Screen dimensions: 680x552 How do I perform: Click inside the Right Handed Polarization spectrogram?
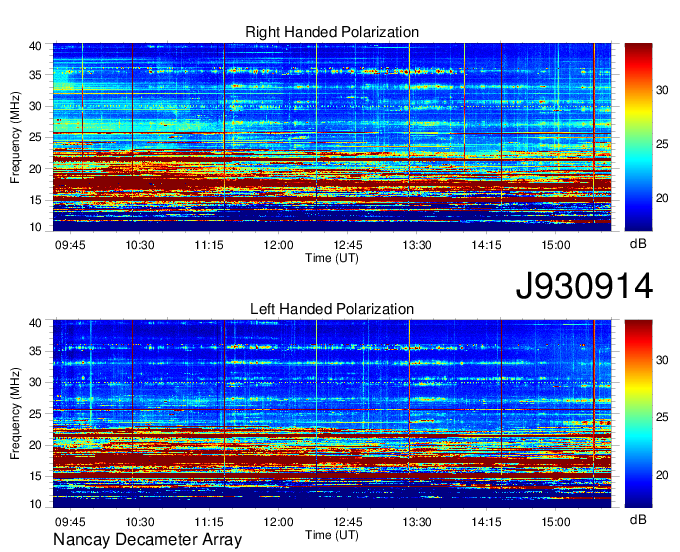332,137
